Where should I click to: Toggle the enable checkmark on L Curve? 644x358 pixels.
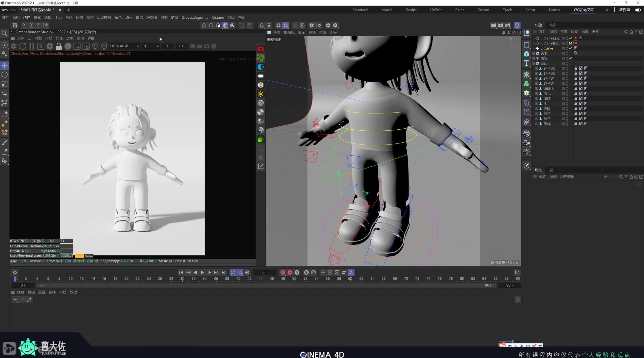pos(571,48)
